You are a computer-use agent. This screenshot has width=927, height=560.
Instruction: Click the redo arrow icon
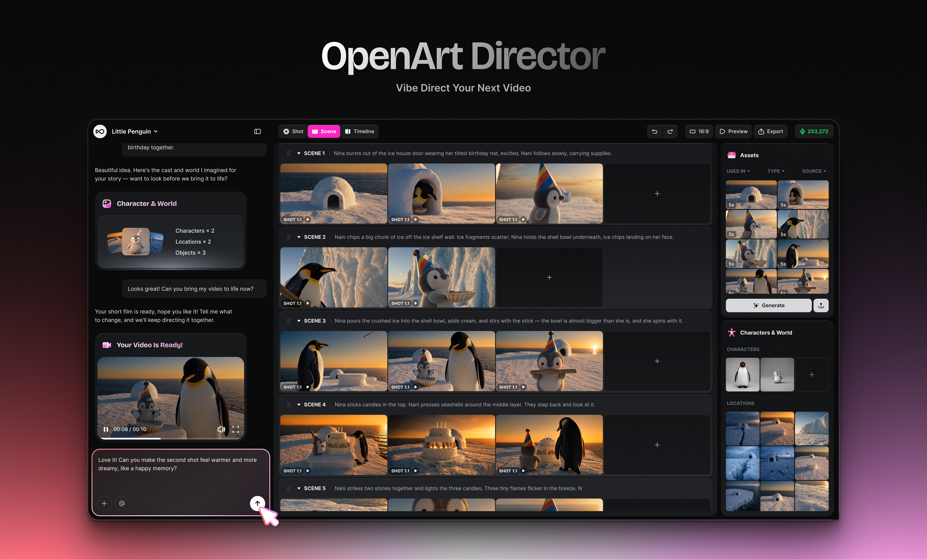coord(670,131)
